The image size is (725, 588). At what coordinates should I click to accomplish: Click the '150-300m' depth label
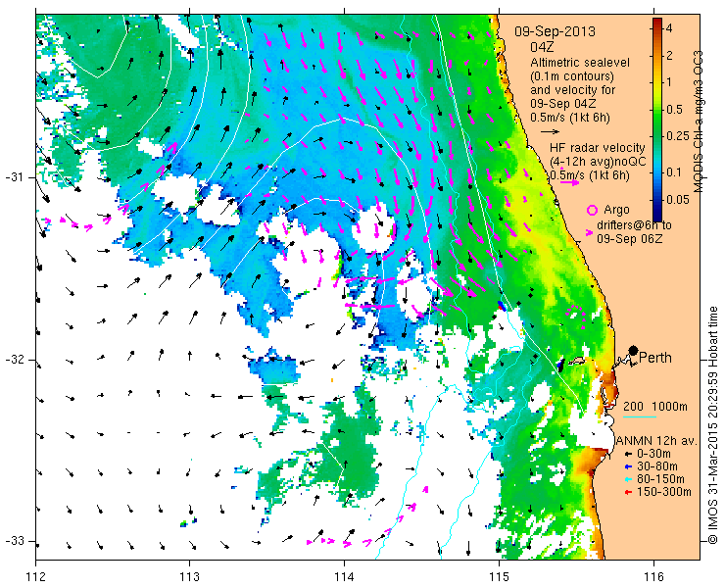[x=664, y=492]
